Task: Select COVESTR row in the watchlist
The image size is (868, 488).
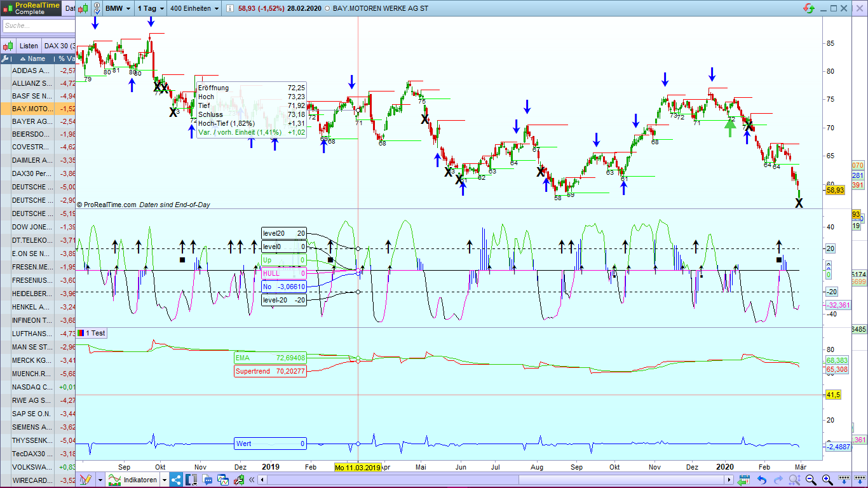Action: [x=38, y=147]
